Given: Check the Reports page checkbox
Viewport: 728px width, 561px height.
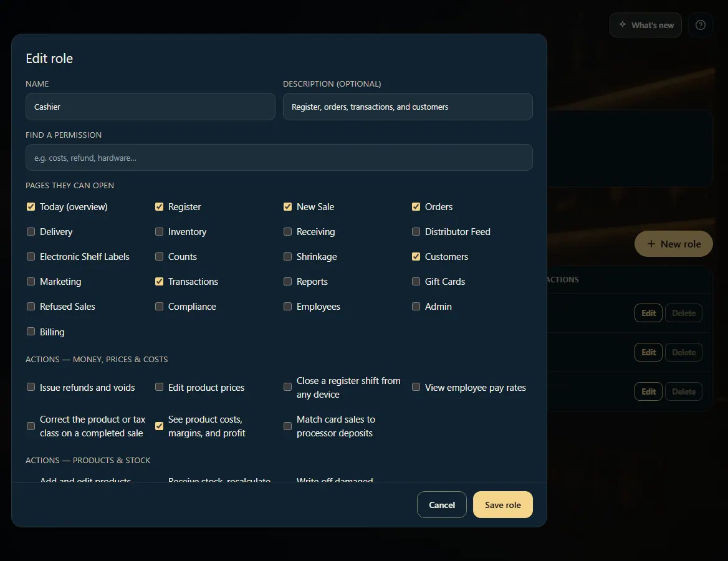Looking at the screenshot, I should point(287,281).
